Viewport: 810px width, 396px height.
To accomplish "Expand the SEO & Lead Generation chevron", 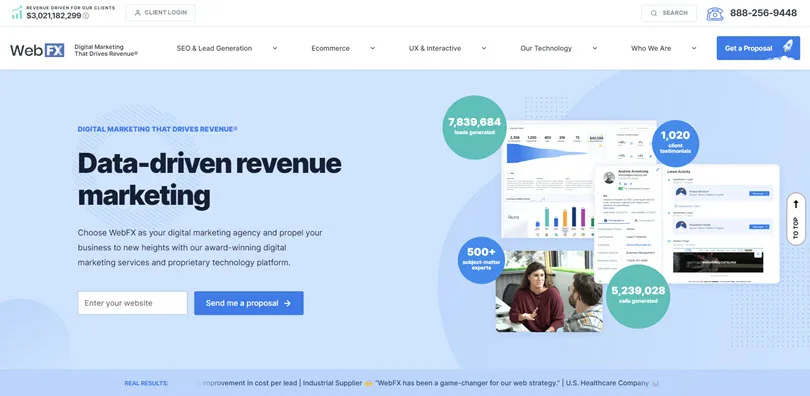I will click(275, 48).
